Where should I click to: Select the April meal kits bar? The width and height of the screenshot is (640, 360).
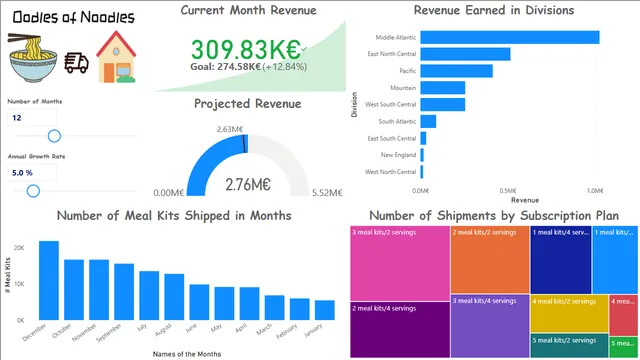point(249,304)
